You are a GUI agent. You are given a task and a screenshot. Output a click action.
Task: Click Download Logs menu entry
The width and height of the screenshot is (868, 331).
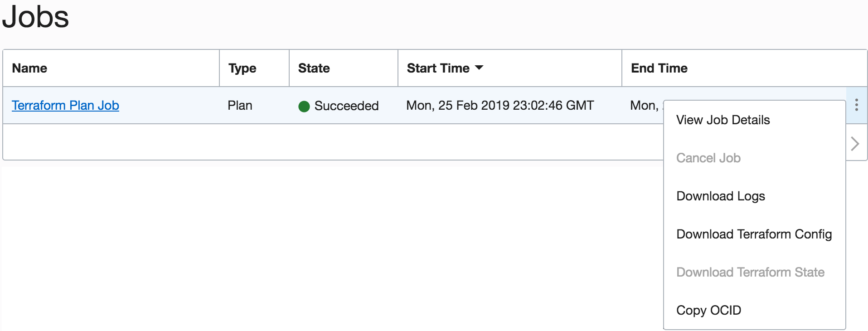720,196
